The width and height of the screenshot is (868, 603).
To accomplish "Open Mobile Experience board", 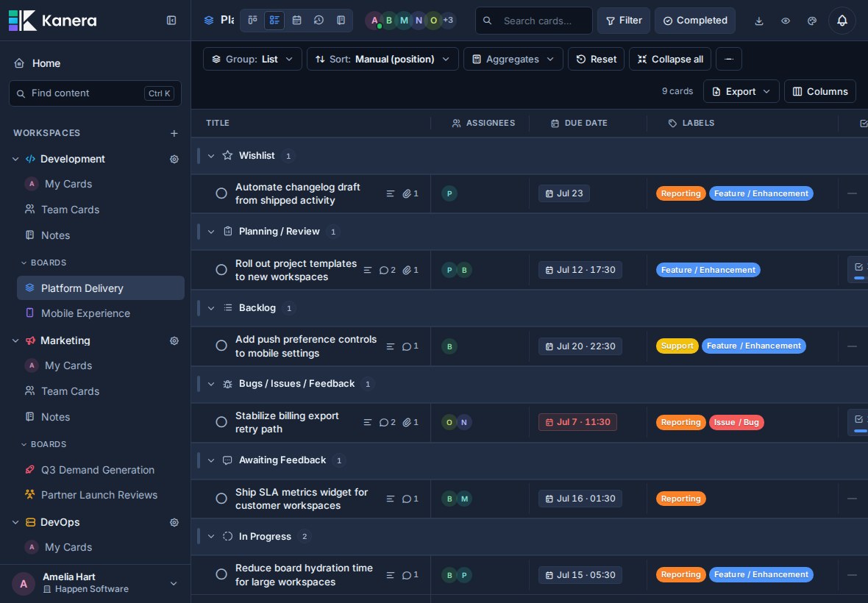I will 101,313.
